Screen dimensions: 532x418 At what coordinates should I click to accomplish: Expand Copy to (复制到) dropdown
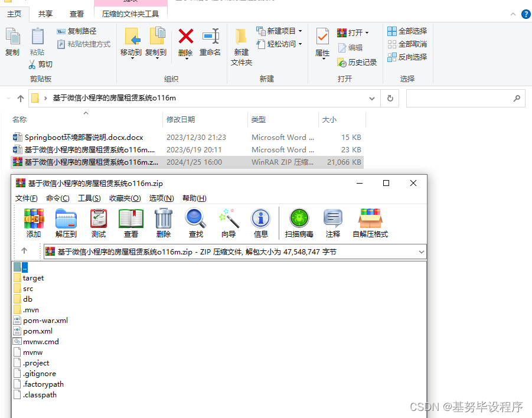coord(157,58)
